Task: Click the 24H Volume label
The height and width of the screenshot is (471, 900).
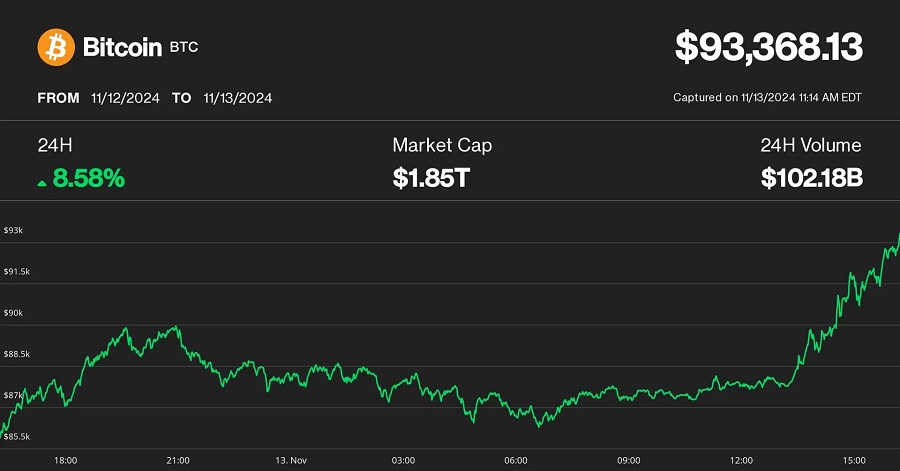Action: pyautogui.click(x=811, y=145)
